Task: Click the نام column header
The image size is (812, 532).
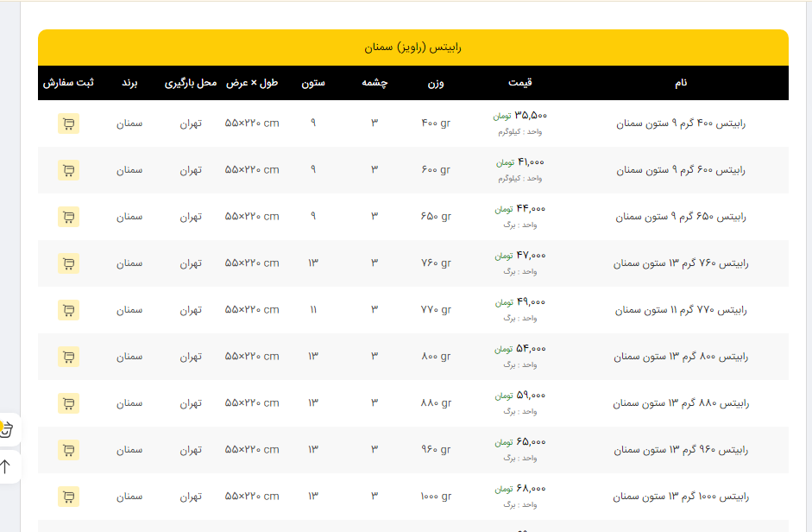Action: [680, 83]
